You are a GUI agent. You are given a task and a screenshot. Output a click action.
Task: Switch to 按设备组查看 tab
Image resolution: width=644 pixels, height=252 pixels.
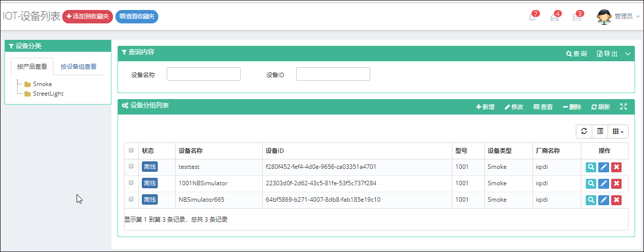click(x=79, y=66)
